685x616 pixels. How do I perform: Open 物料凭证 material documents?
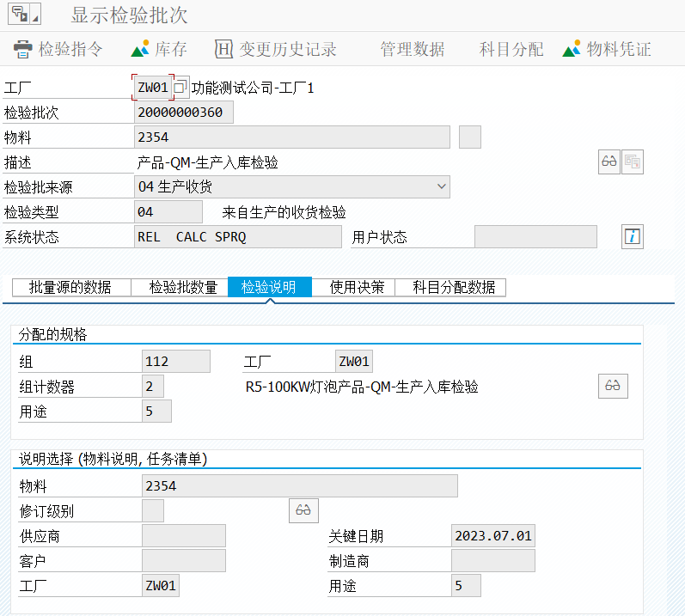pos(607,49)
